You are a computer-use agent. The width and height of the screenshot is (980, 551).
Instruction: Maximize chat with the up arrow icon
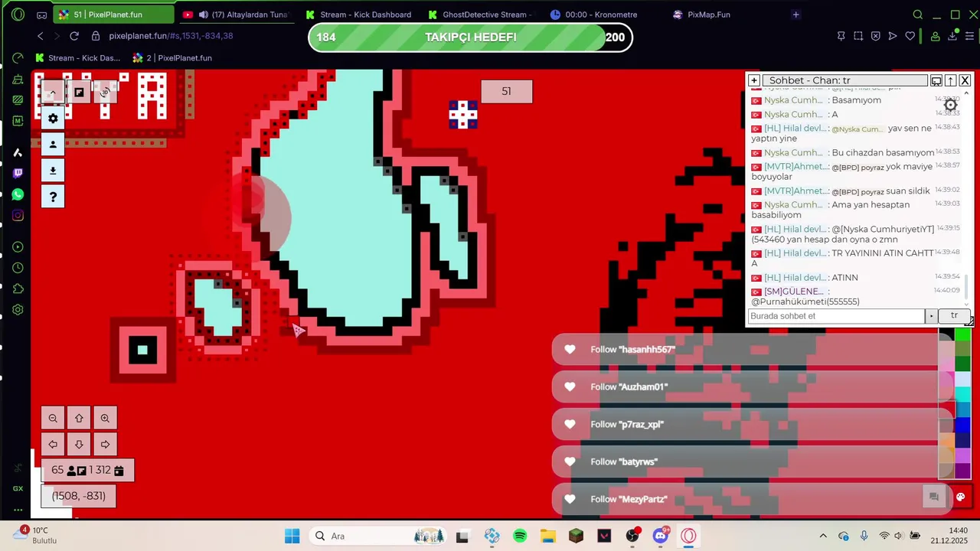click(950, 80)
